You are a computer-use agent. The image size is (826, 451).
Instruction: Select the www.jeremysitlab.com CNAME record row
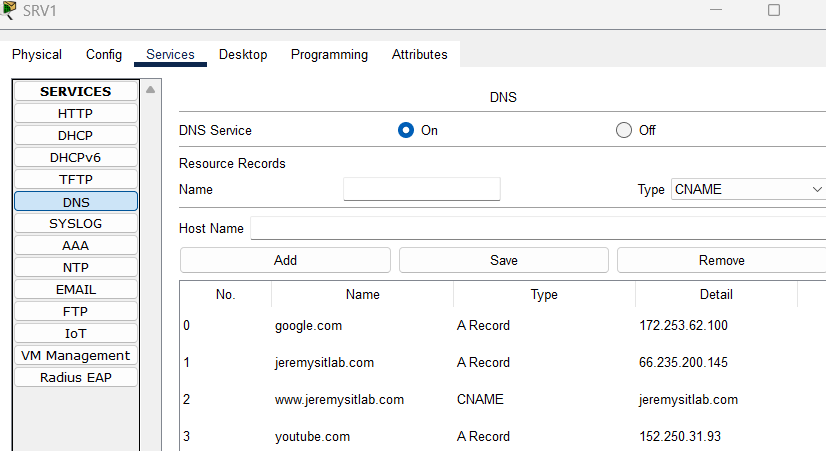click(340, 399)
